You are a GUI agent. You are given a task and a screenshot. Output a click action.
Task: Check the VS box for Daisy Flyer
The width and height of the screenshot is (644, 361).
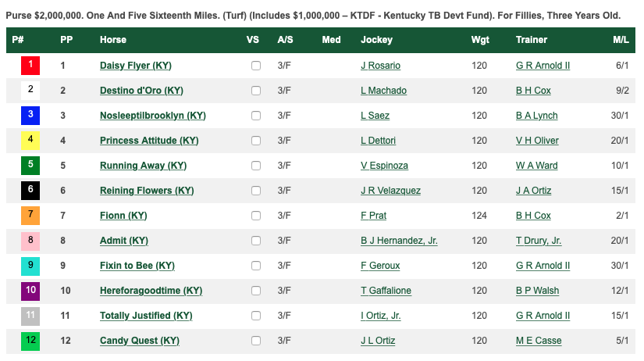[256, 66]
